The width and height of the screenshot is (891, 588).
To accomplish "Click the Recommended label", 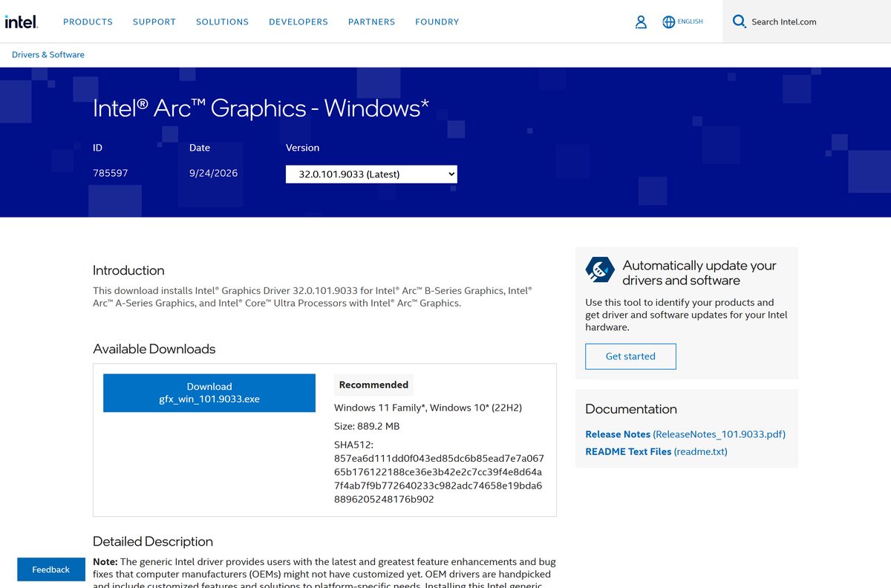I will click(373, 385).
